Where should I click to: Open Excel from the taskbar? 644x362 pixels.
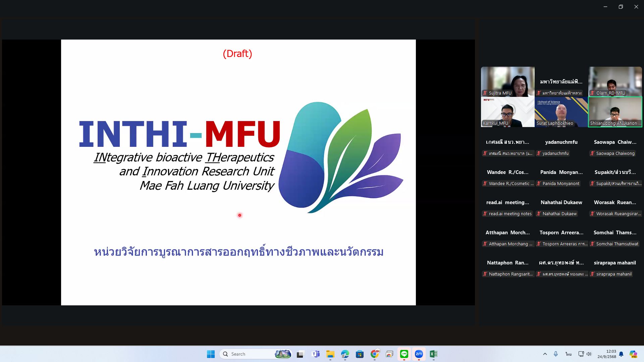[x=433, y=354]
